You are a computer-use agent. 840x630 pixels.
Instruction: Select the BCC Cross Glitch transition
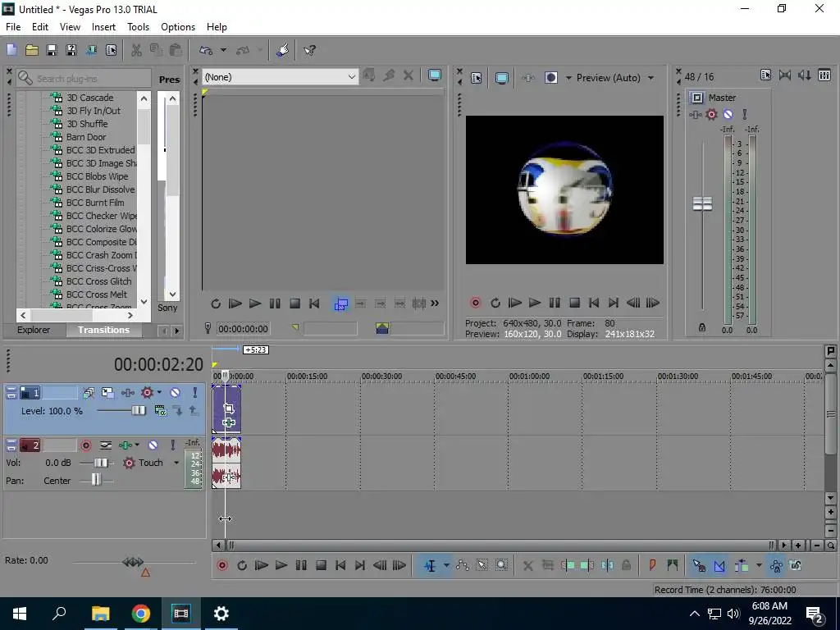pos(98,281)
